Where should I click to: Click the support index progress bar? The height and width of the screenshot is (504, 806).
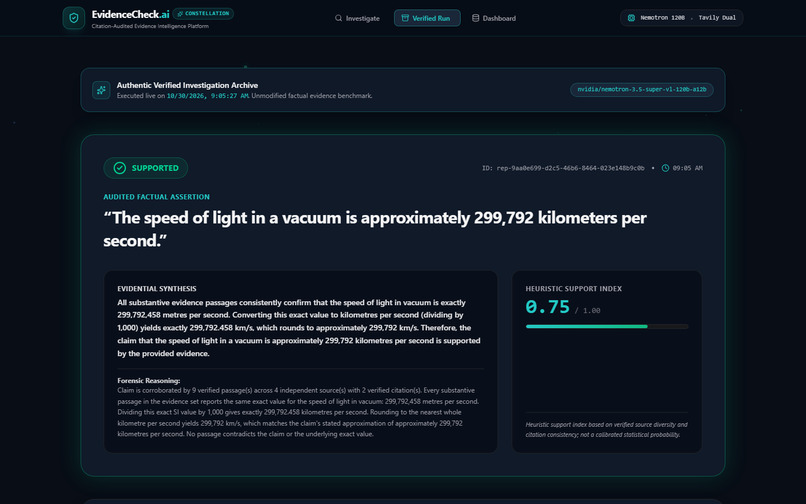607,327
